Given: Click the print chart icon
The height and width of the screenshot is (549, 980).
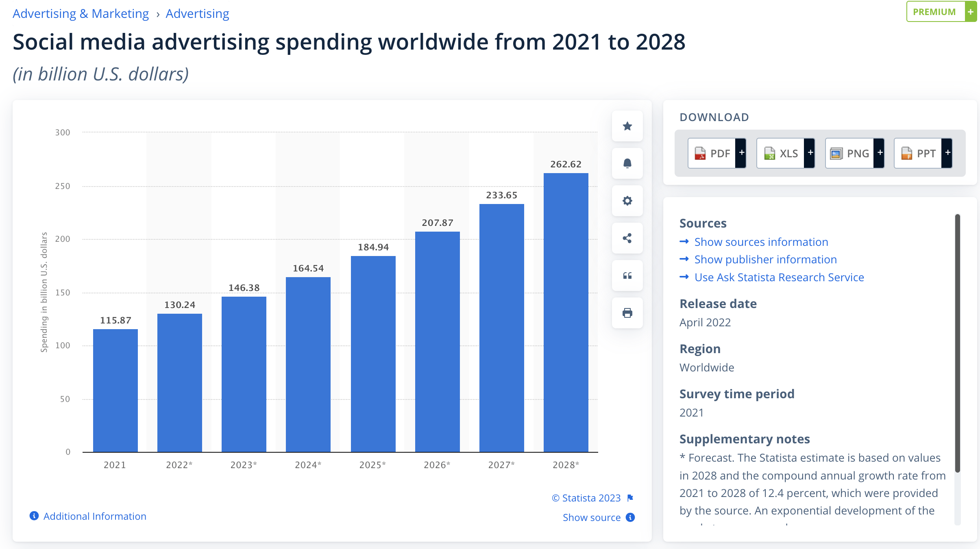Looking at the screenshot, I should 627,313.
